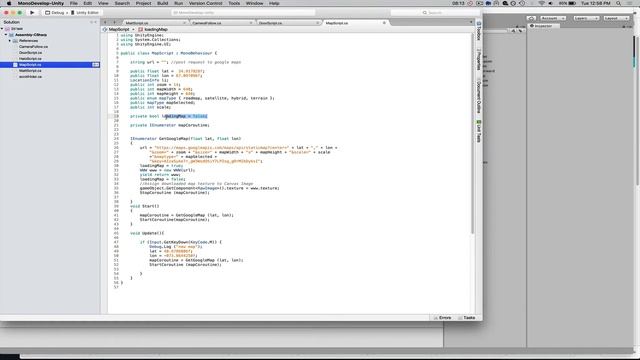
Task: Open the Properties side panel
Action: coord(478,60)
